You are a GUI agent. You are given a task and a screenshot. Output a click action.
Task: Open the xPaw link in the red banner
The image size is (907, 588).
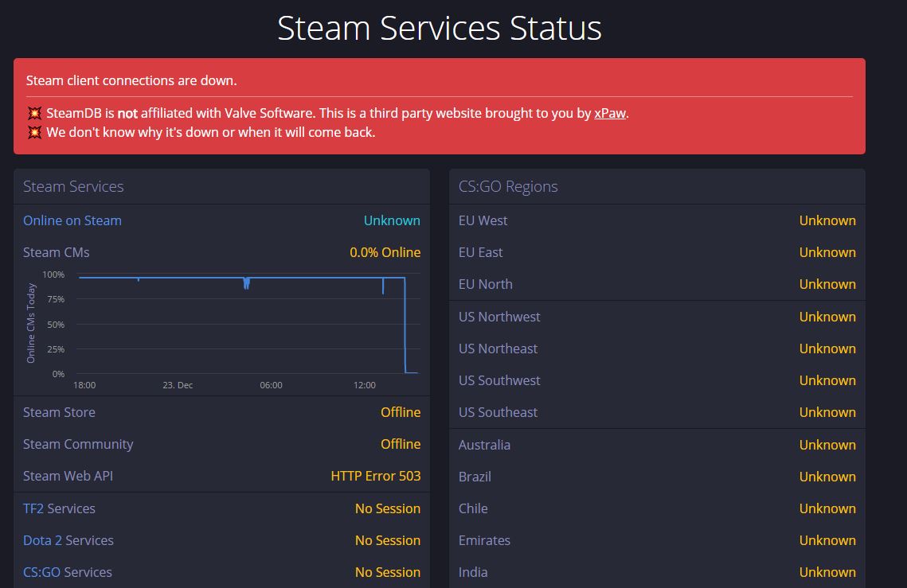tap(610, 113)
